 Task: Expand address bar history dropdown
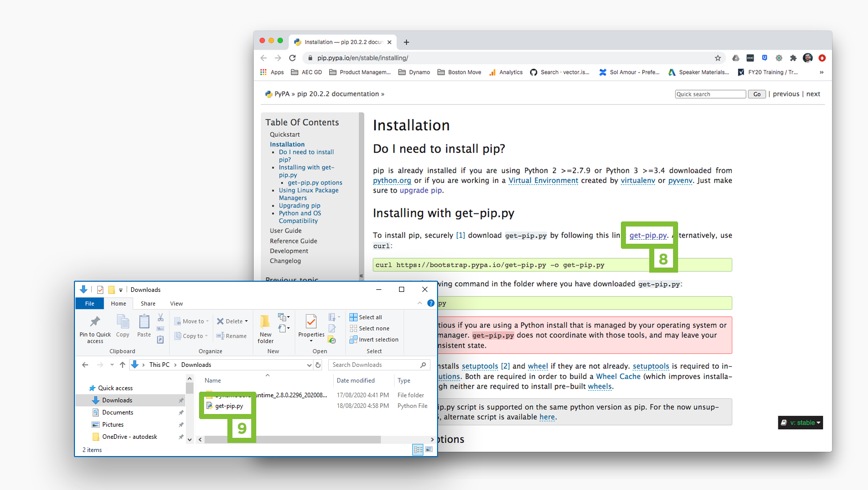[x=309, y=365]
